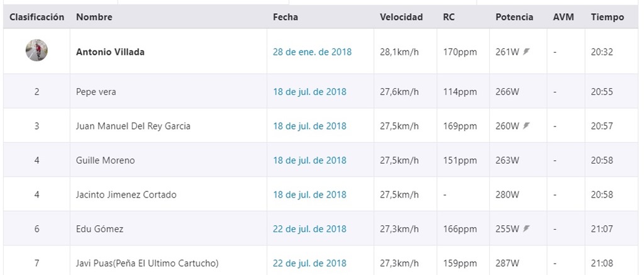Image resolution: width=644 pixels, height=275 pixels.
Task: Click the Fecha column header
Action: tap(286, 17)
